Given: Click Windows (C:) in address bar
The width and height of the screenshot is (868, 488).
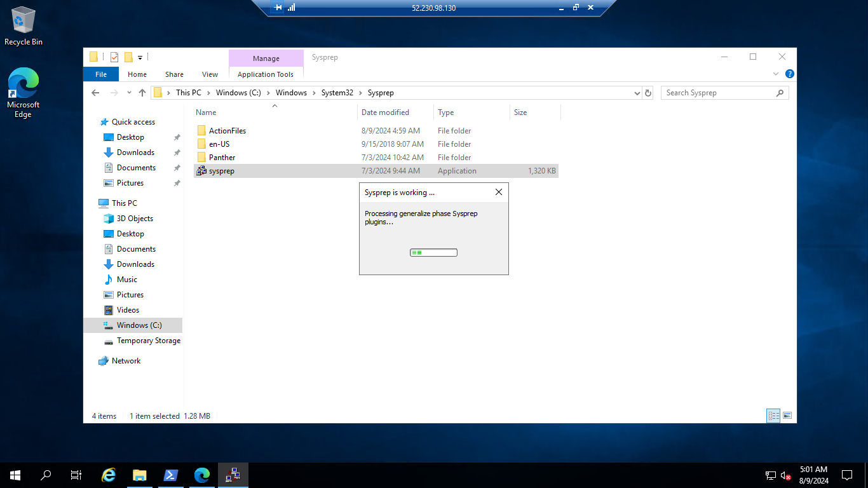Looking at the screenshot, I should pyautogui.click(x=238, y=93).
